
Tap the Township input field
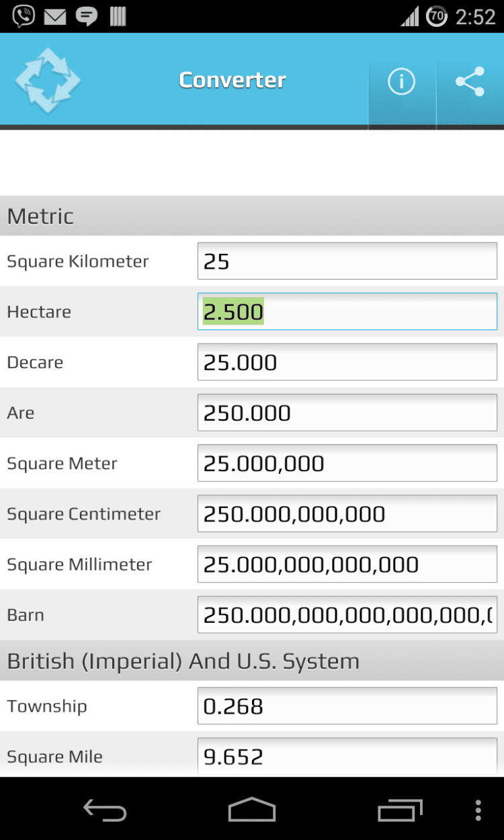tap(347, 706)
